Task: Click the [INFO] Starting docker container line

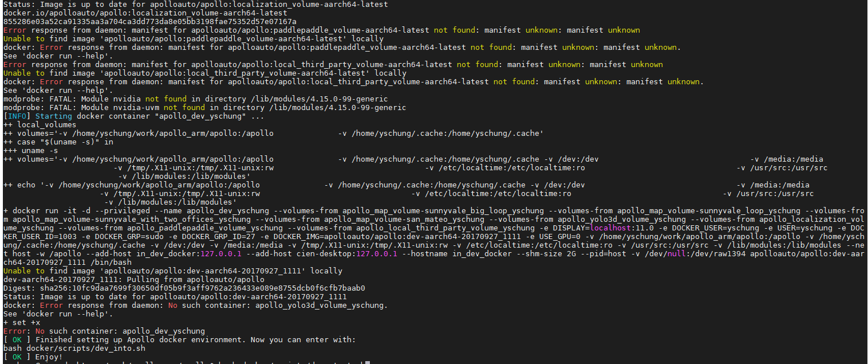Action: [x=133, y=116]
